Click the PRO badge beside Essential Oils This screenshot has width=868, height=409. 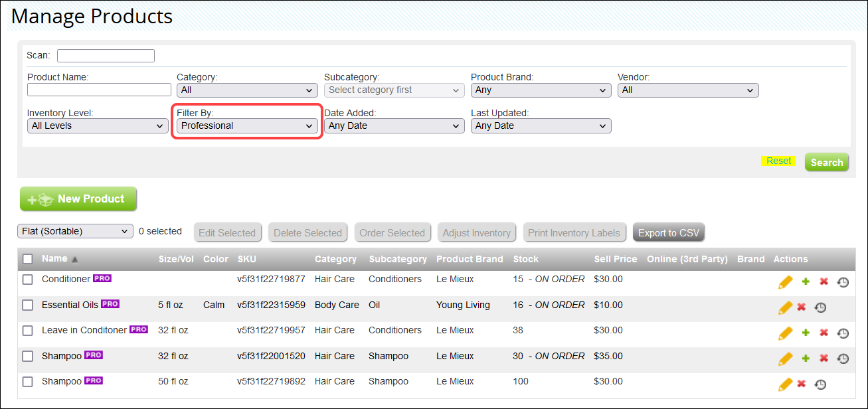click(110, 304)
